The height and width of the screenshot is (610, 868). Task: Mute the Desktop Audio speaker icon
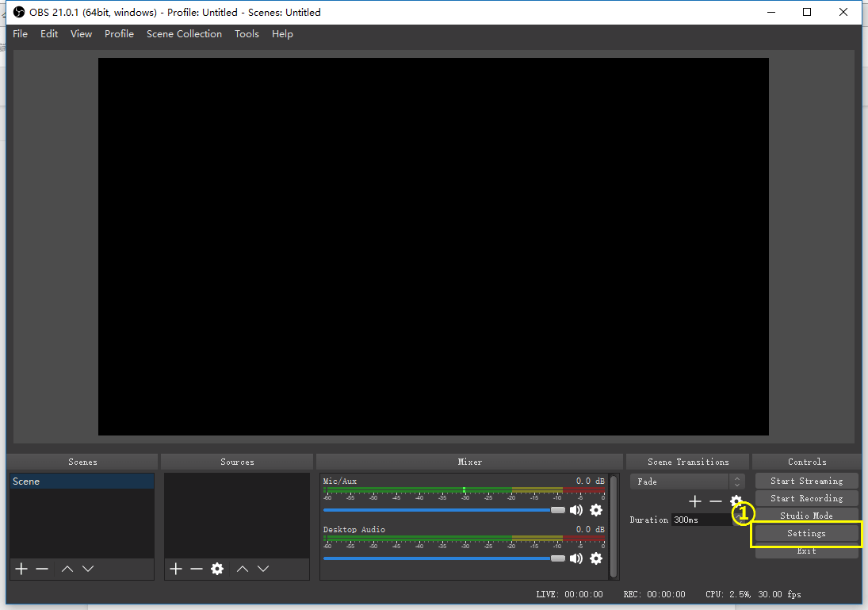576,558
